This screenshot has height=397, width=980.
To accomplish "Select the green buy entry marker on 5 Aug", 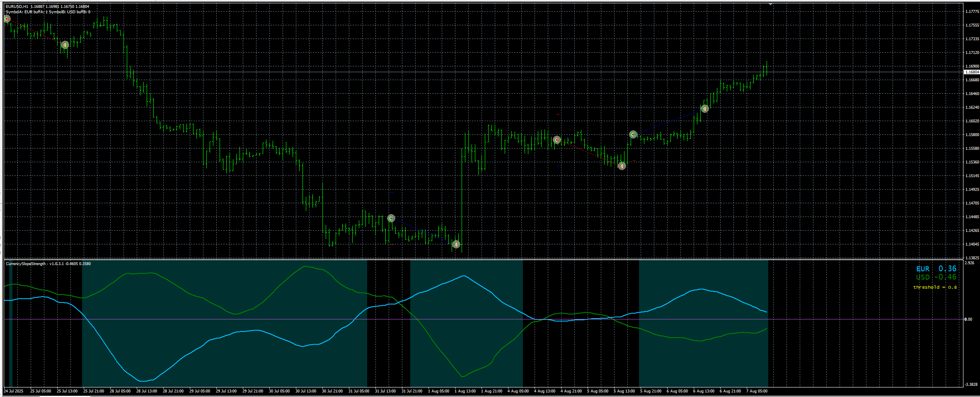I will click(x=633, y=134).
